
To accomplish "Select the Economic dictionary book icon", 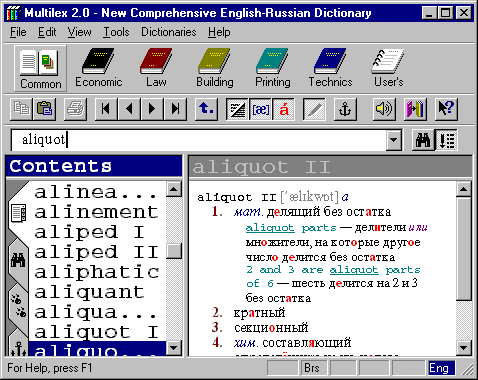I will 98,68.
